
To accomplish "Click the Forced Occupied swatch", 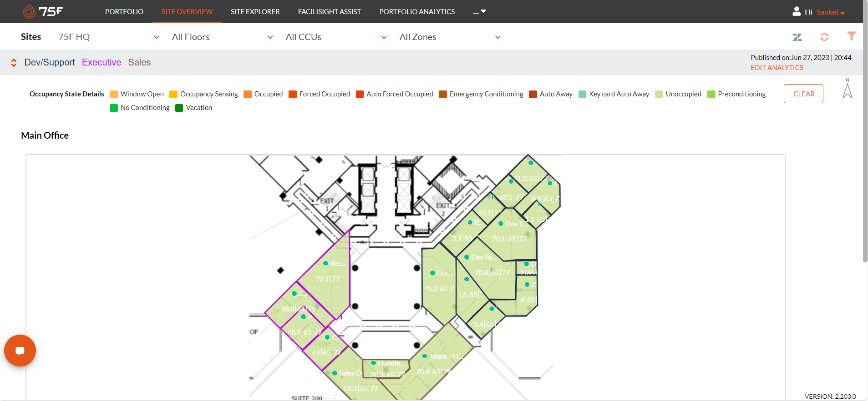I will point(293,94).
